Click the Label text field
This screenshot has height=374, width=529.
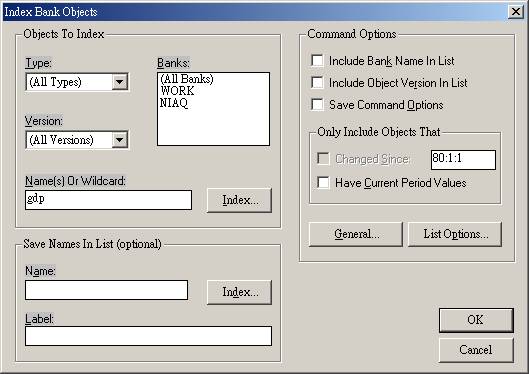148,336
